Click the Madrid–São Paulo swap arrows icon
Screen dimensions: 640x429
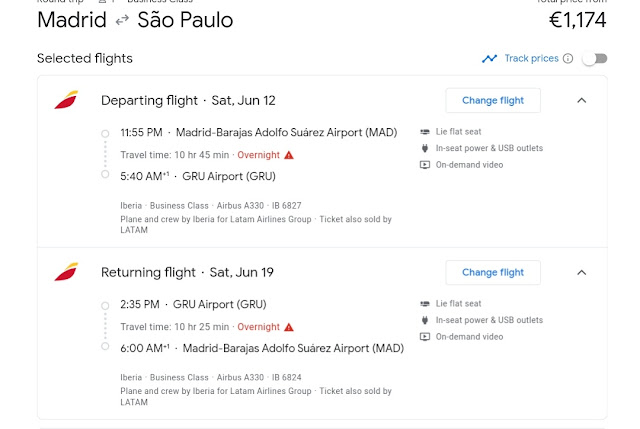(122, 20)
